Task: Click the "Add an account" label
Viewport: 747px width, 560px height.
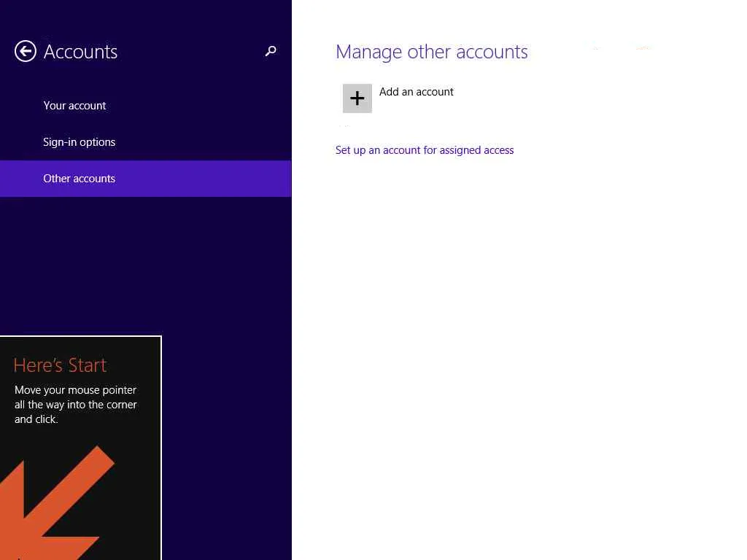Action: coord(416,92)
